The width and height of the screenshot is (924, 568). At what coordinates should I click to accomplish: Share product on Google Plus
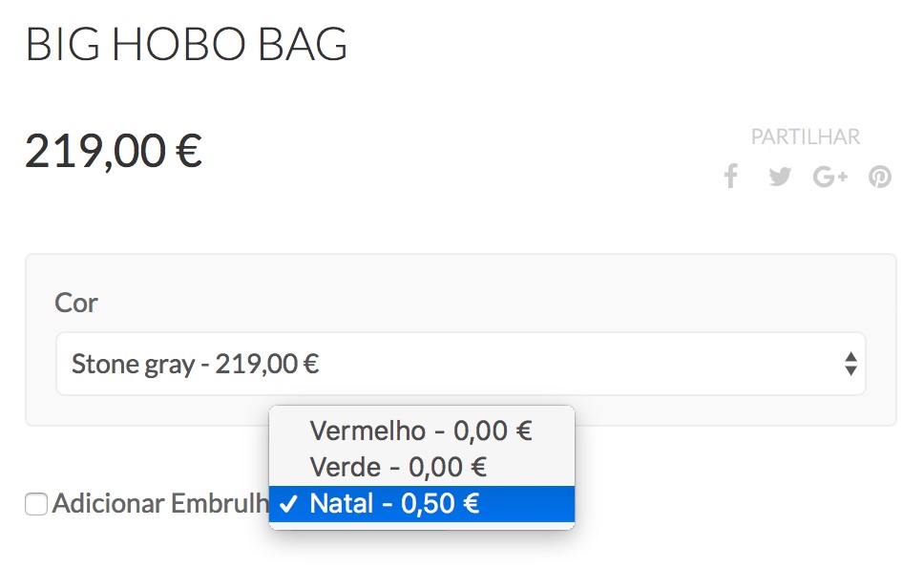click(829, 177)
